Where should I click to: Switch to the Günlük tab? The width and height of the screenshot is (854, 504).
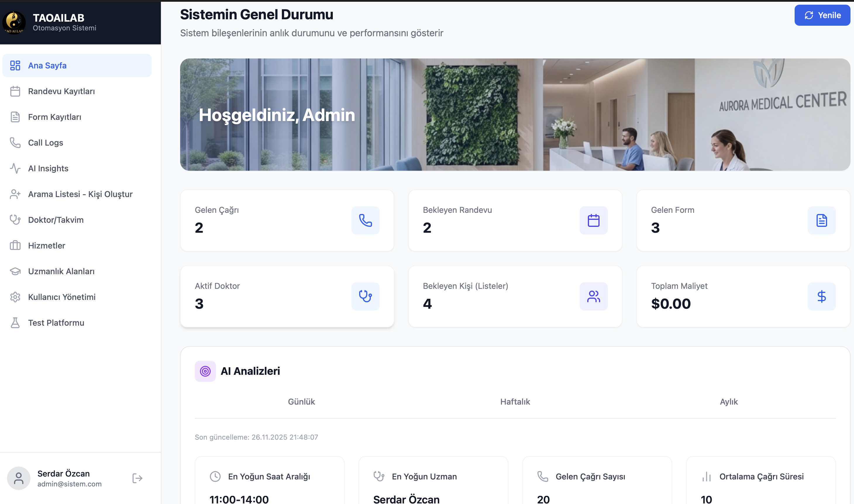tap(301, 401)
